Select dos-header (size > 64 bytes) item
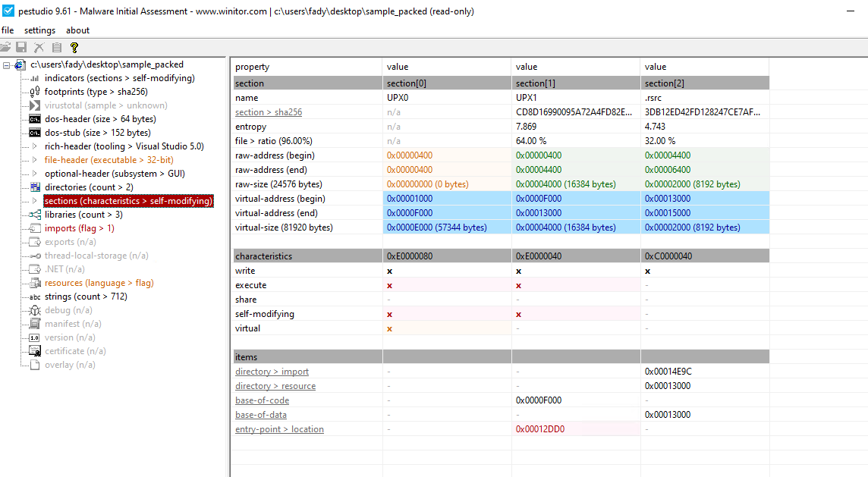This screenshot has height=477, width=868. (100, 119)
